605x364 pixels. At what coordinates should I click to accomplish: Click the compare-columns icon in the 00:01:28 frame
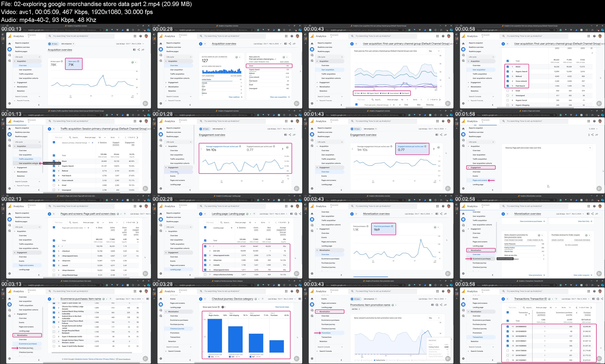tap(285, 135)
